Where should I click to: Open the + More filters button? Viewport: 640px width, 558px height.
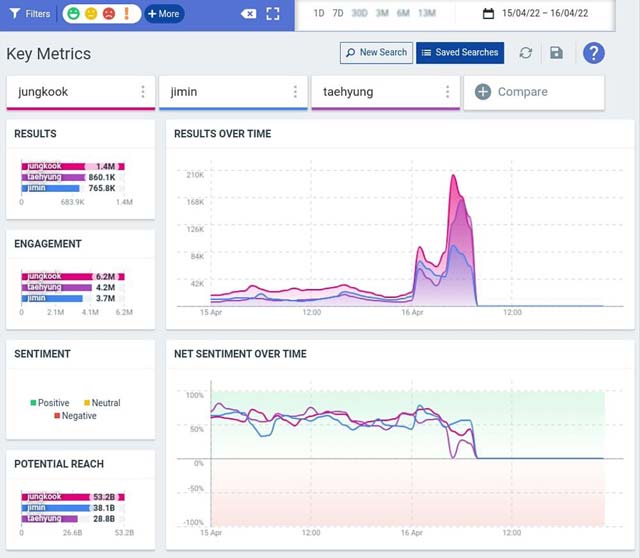[164, 13]
